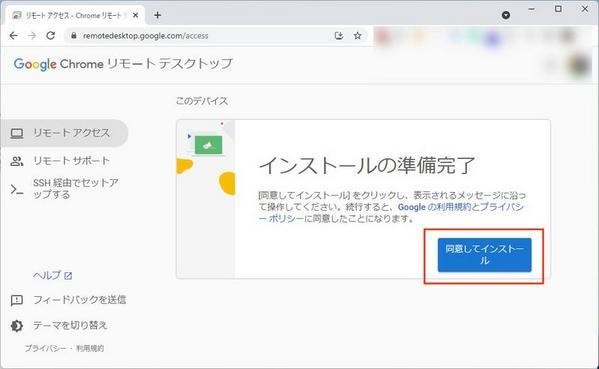Click 同意してインストール button
599x369 pixels.
[x=484, y=255]
